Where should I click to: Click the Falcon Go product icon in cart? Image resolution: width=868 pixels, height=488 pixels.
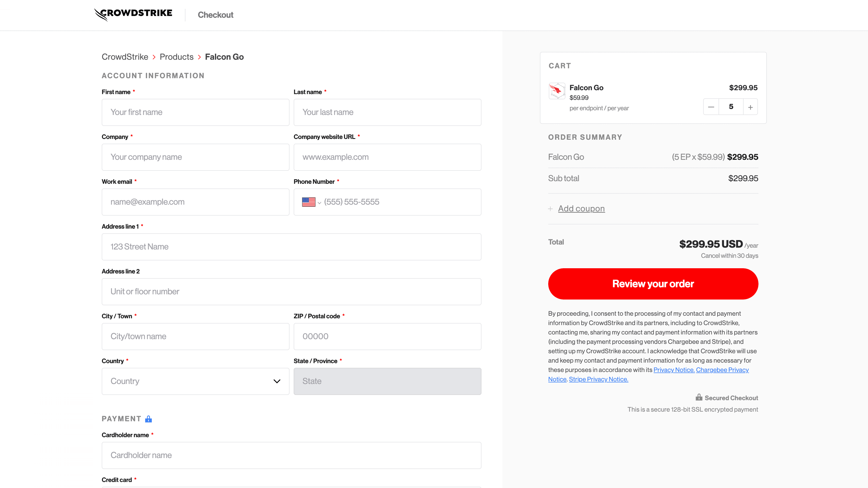tap(557, 91)
